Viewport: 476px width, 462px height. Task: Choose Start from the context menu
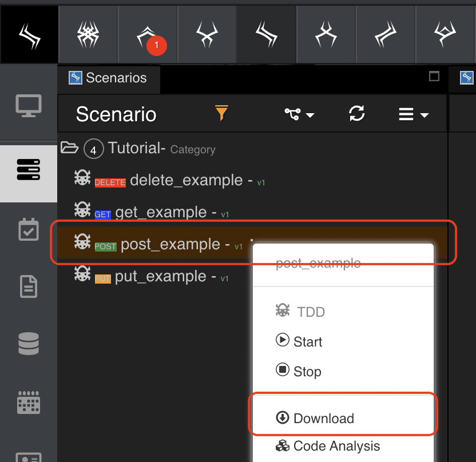pyautogui.click(x=299, y=341)
